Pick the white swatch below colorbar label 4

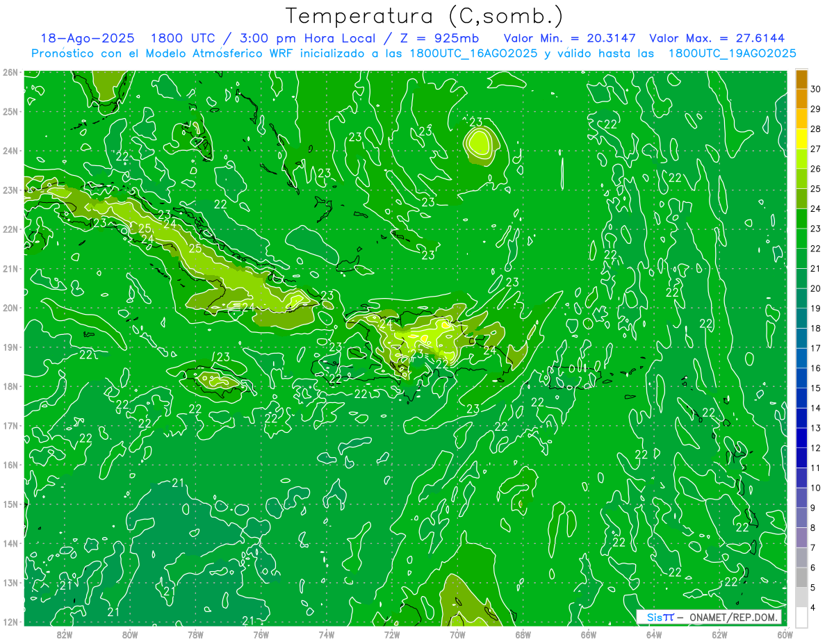[x=801, y=617]
